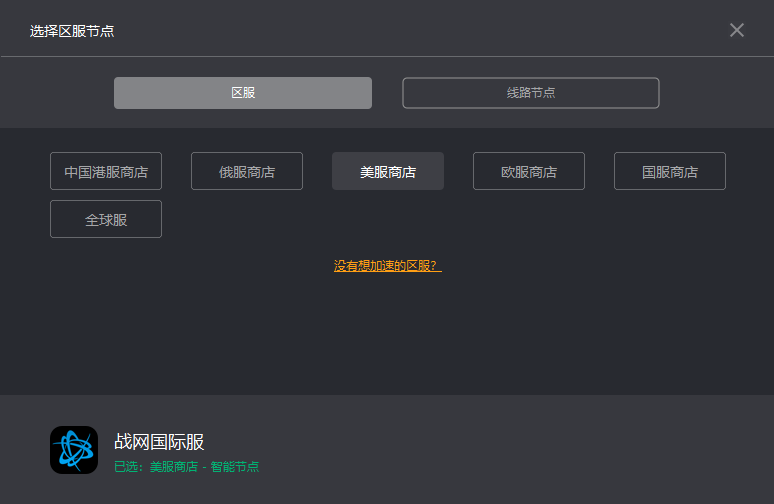Click the tab strip between 区服 and 线路节点
Image resolution: width=774 pixels, height=504 pixels.
[387, 93]
